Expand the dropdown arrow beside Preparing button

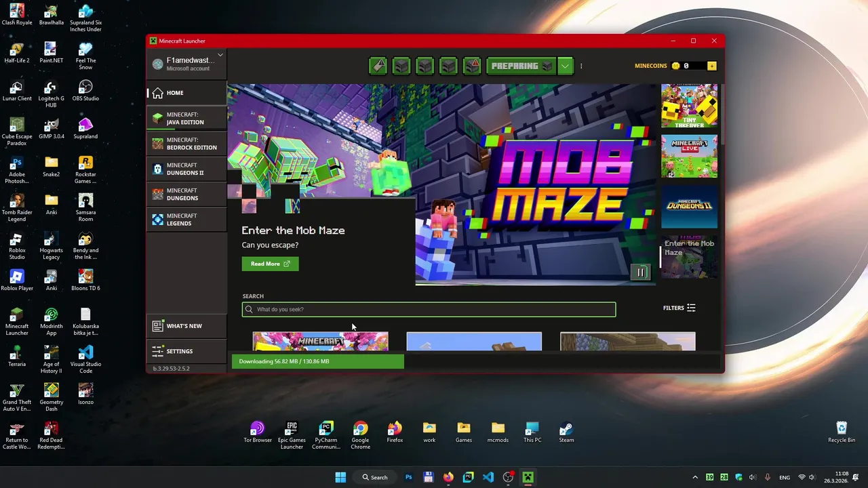565,66
